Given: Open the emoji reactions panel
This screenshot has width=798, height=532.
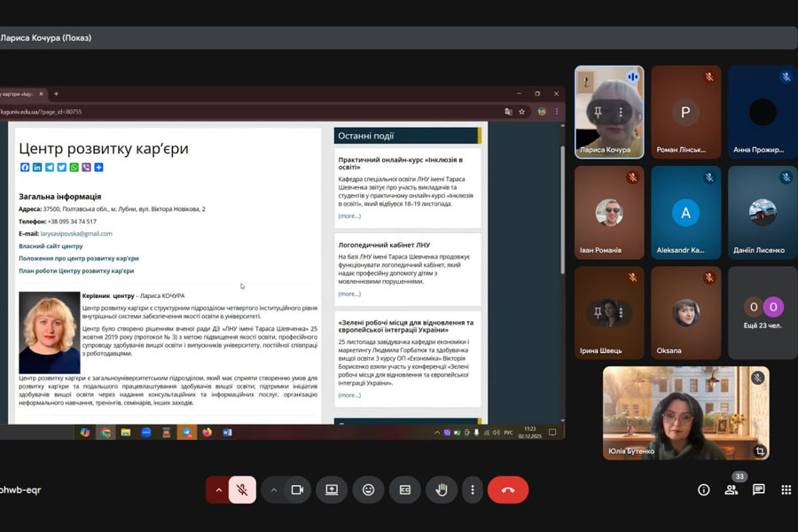Looking at the screenshot, I should (368, 489).
